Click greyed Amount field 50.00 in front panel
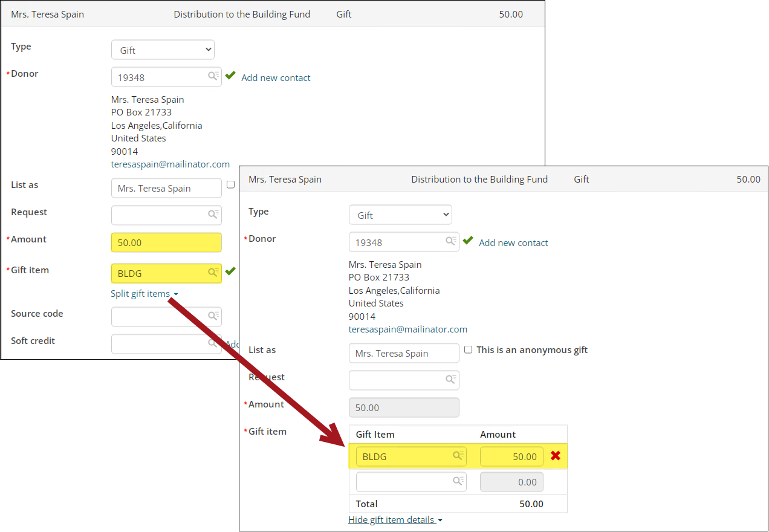The width and height of the screenshot is (769, 532). coord(404,407)
